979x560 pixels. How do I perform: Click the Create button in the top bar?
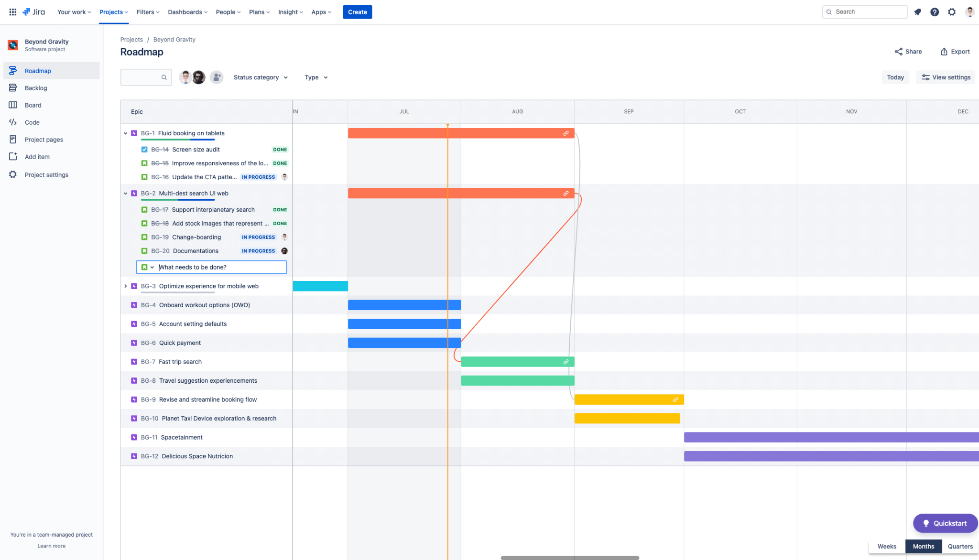(357, 12)
